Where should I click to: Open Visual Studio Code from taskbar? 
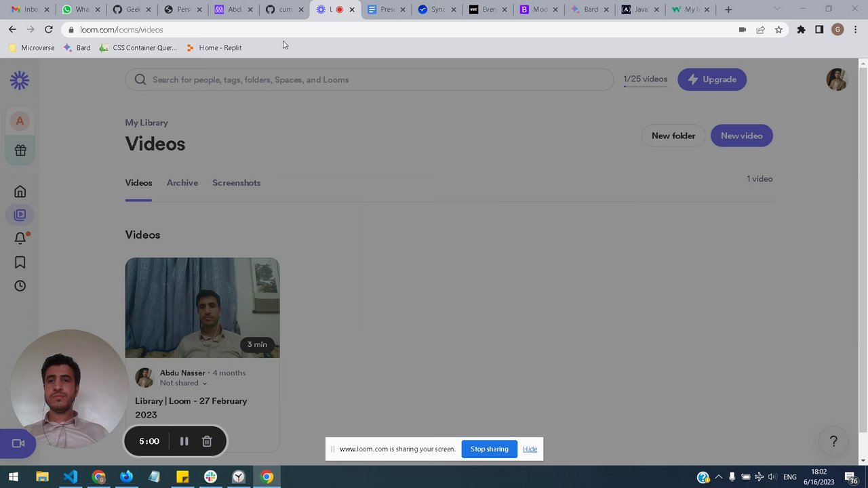click(x=71, y=477)
